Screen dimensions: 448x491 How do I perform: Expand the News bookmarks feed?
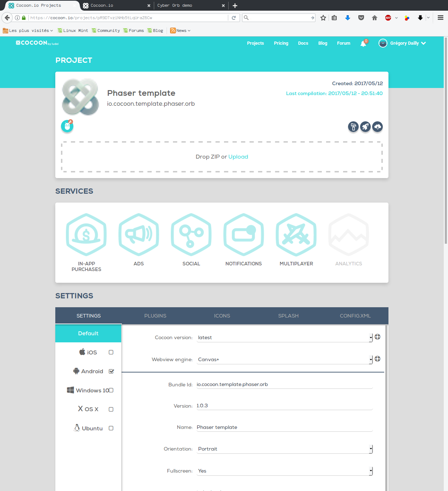[180, 31]
